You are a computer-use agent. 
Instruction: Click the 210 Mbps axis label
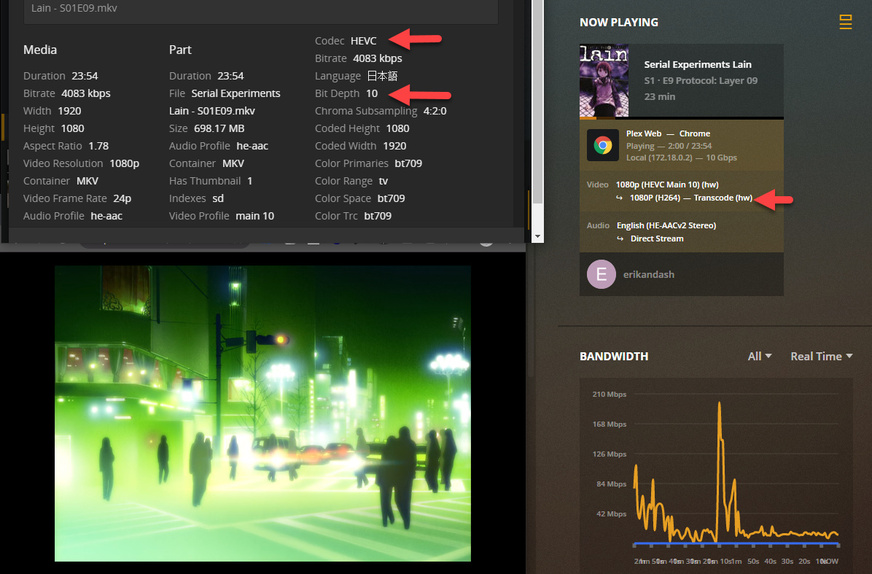pos(609,394)
